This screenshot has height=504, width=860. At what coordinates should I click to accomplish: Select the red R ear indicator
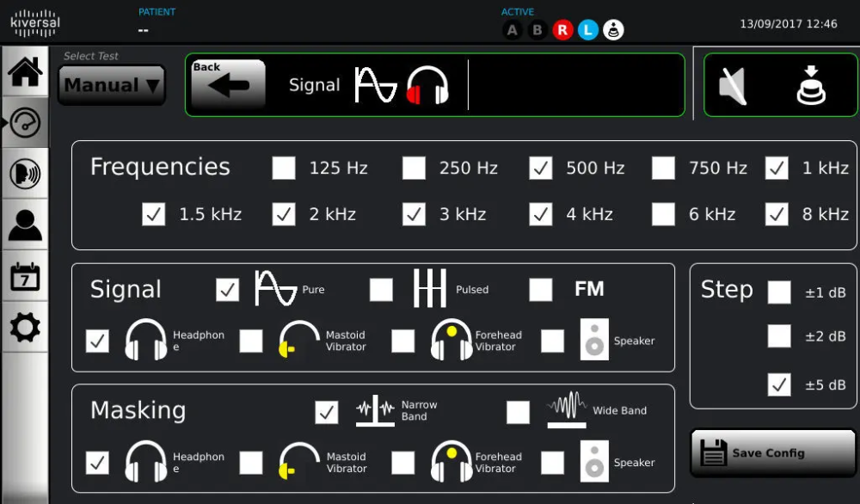[562, 30]
